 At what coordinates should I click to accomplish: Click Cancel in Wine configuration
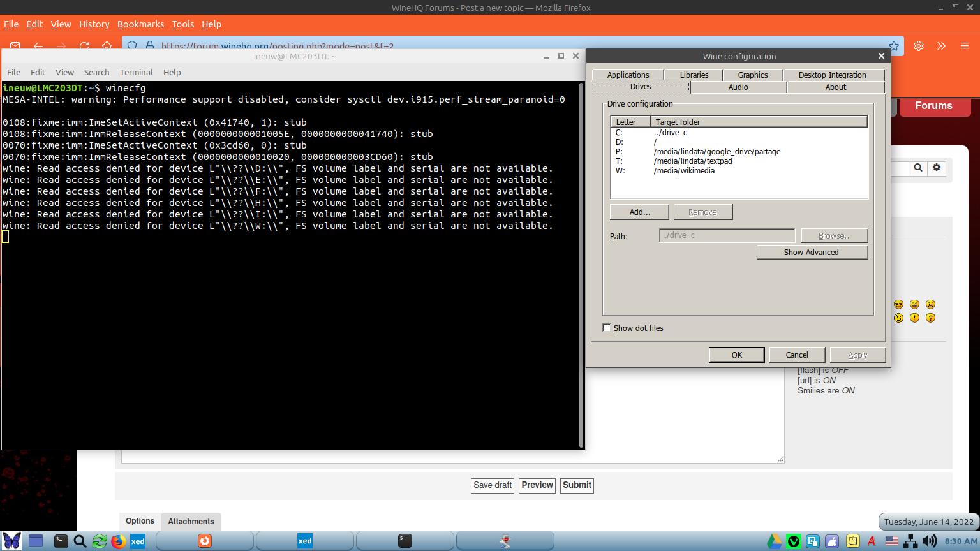coord(797,355)
